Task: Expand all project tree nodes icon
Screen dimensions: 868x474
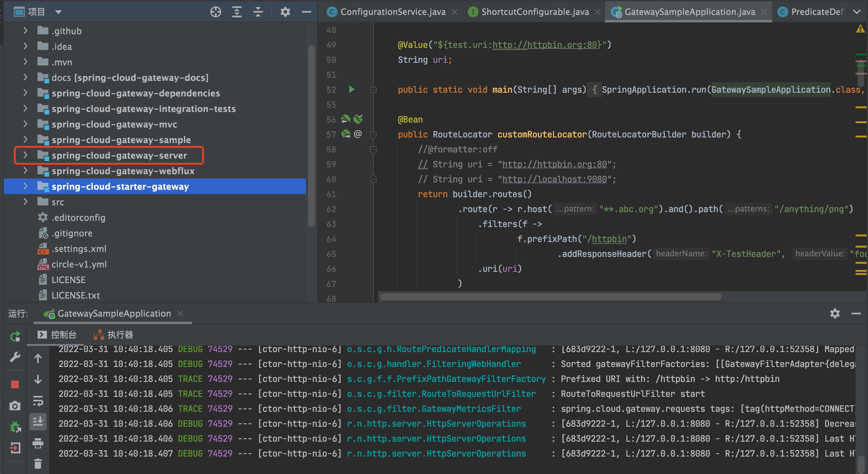Action: click(237, 12)
